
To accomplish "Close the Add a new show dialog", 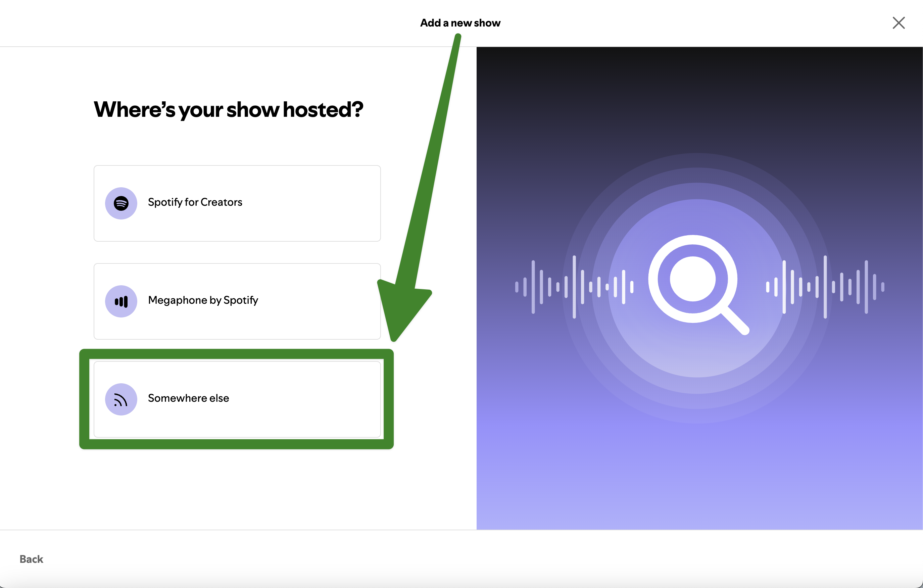I will coord(898,23).
